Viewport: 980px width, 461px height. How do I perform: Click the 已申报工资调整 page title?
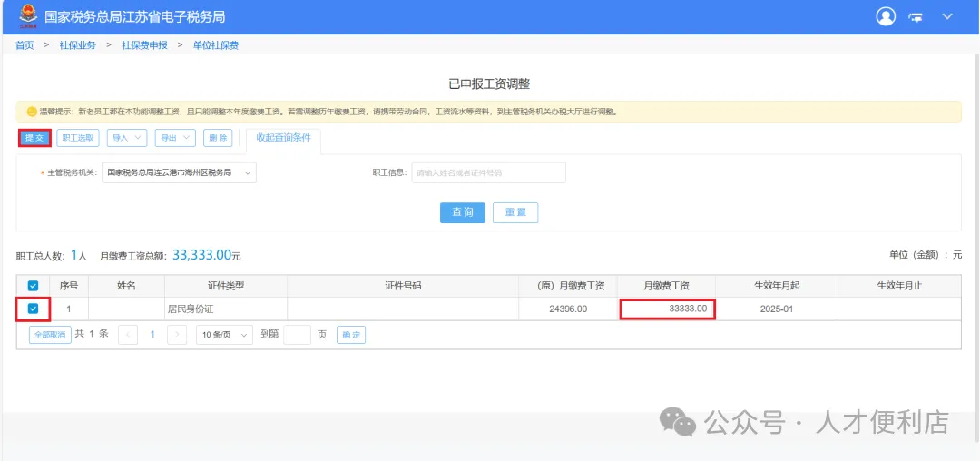(489, 83)
